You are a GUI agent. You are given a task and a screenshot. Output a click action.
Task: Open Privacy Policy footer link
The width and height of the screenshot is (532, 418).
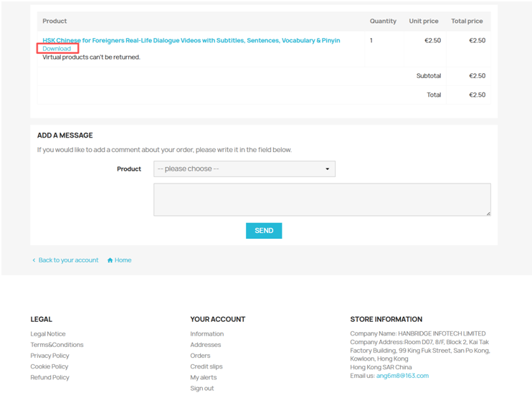pos(49,356)
